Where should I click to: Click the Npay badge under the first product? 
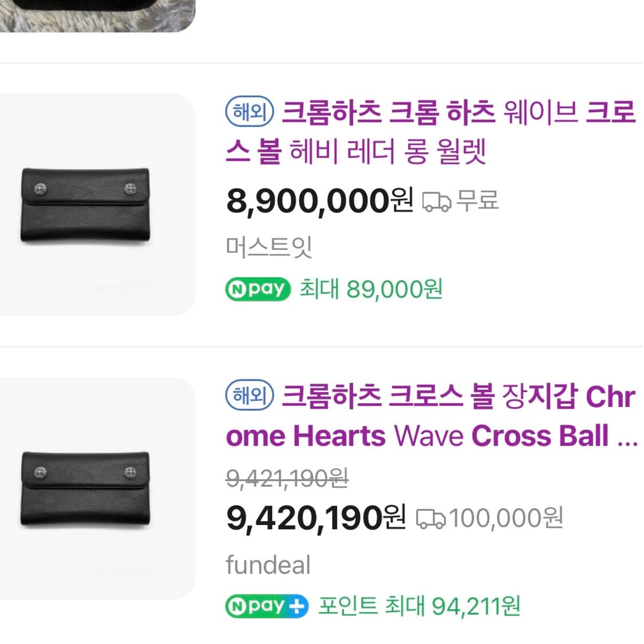pos(256,289)
